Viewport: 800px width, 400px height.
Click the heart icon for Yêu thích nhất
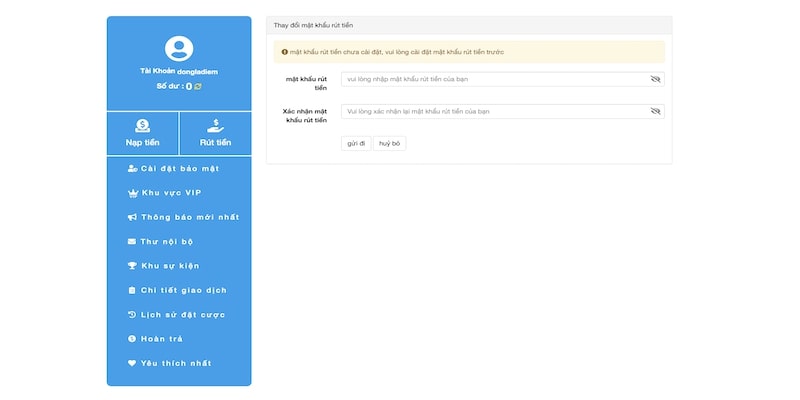point(132,363)
